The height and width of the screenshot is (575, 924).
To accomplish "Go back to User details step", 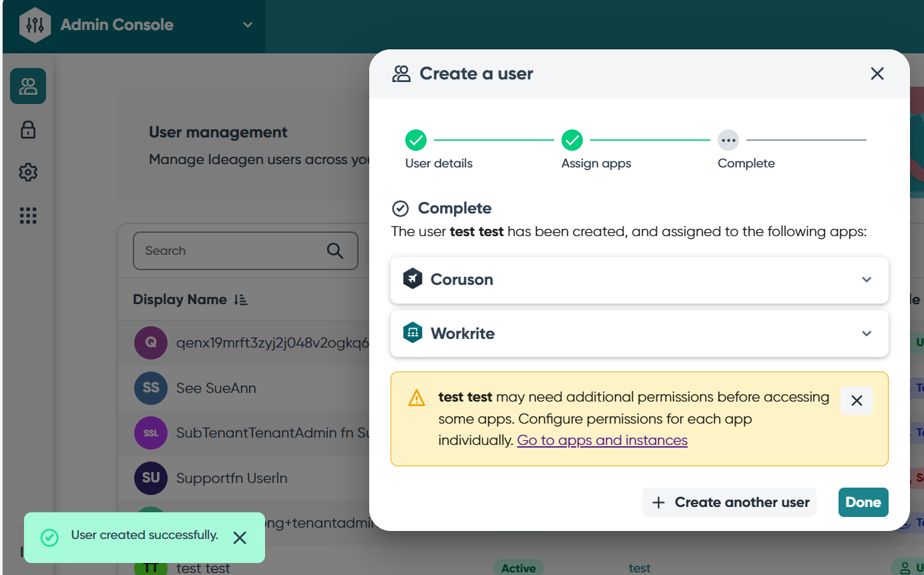I will point(416,140).
